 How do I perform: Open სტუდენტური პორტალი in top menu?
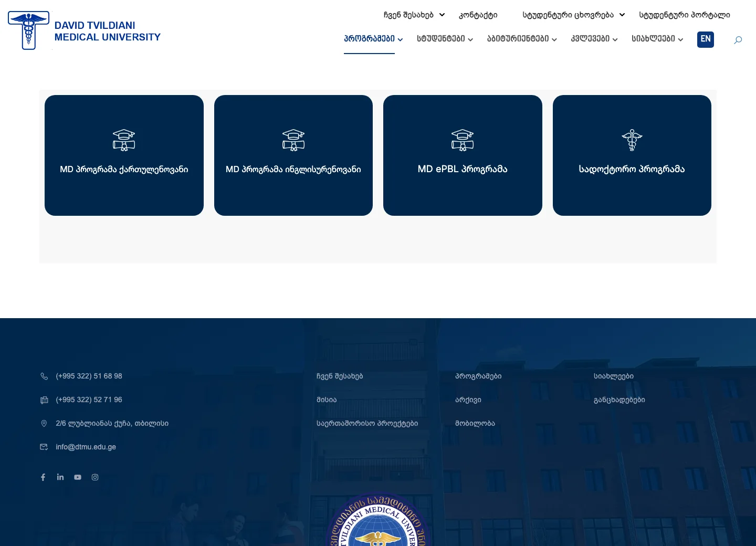pos(685,15)
